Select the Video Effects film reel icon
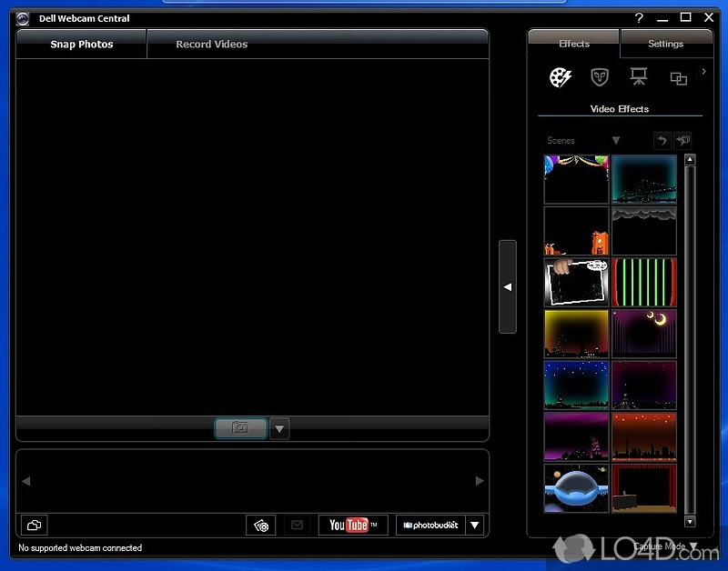The height and width of the screenshot is (571, 728). [x=560, y=77]
